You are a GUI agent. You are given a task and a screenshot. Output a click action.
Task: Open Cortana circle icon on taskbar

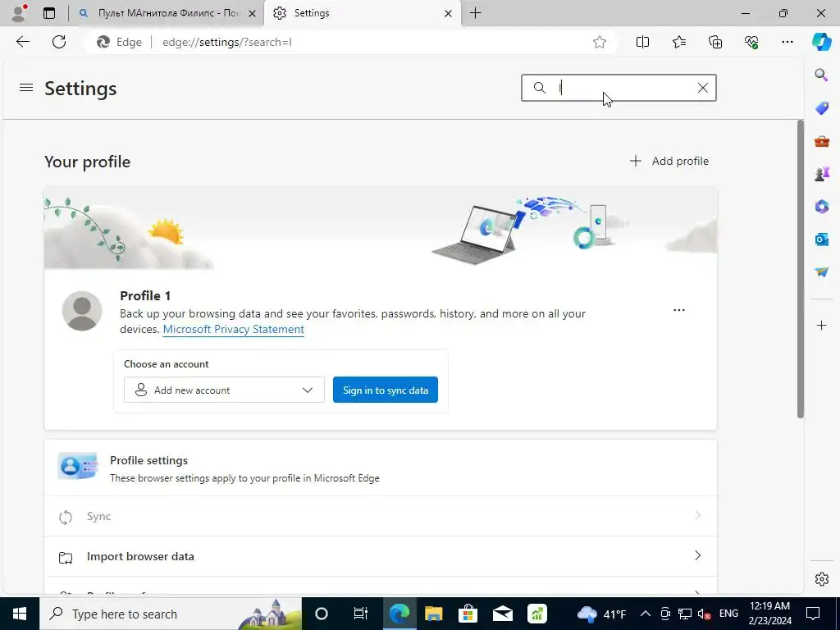point(322,614)
